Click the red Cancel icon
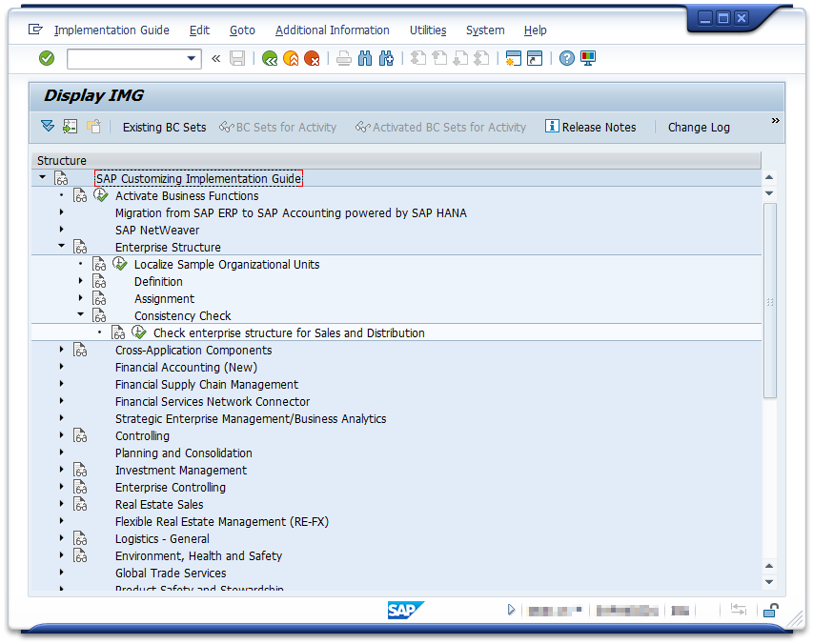 (312, 58)
